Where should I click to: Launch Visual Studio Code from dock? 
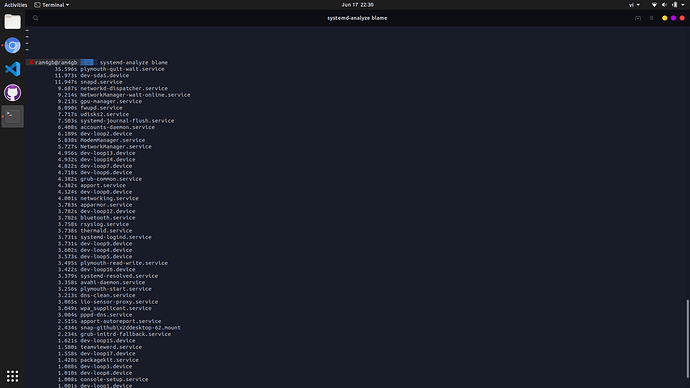(12, 69)
